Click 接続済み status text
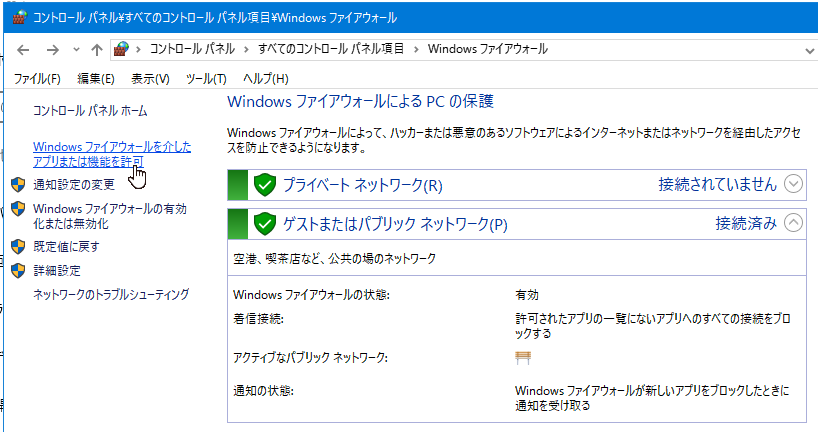 [746, 223]
